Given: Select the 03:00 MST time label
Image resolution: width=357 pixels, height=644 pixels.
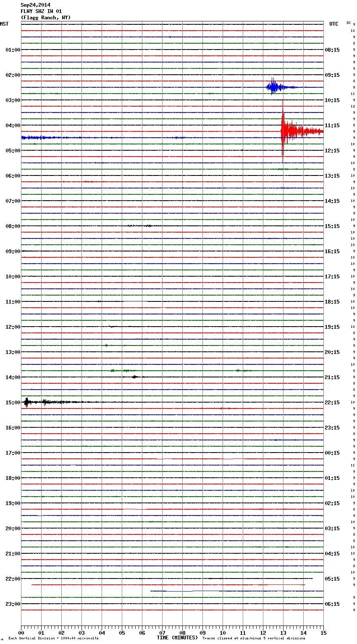Looking at the screenshot, I should (13, 100).
